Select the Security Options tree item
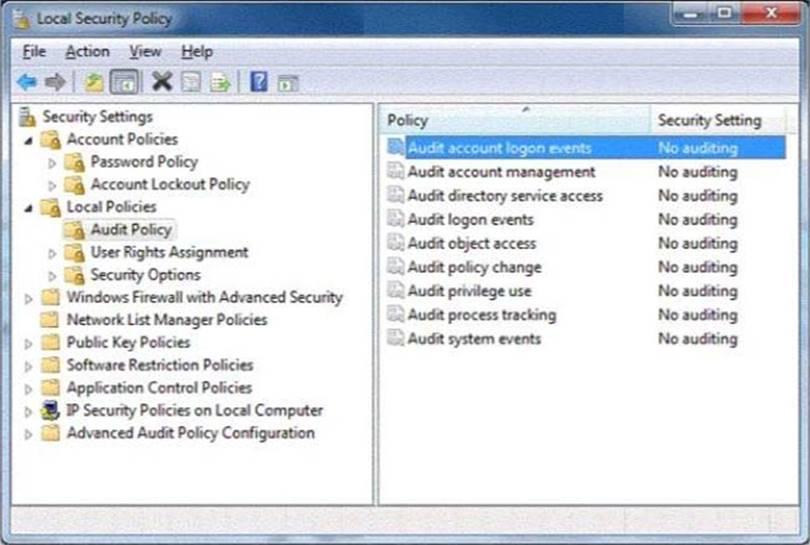 (145, 275)
